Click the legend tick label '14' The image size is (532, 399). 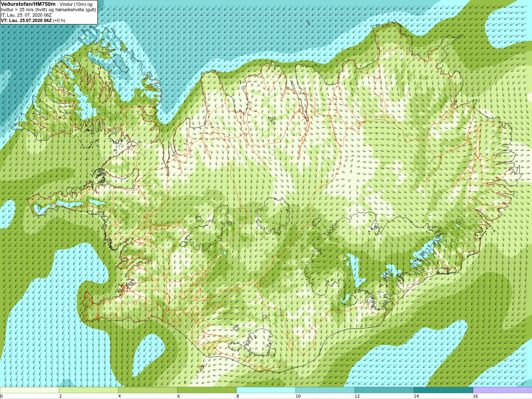[x=416, y=396]
